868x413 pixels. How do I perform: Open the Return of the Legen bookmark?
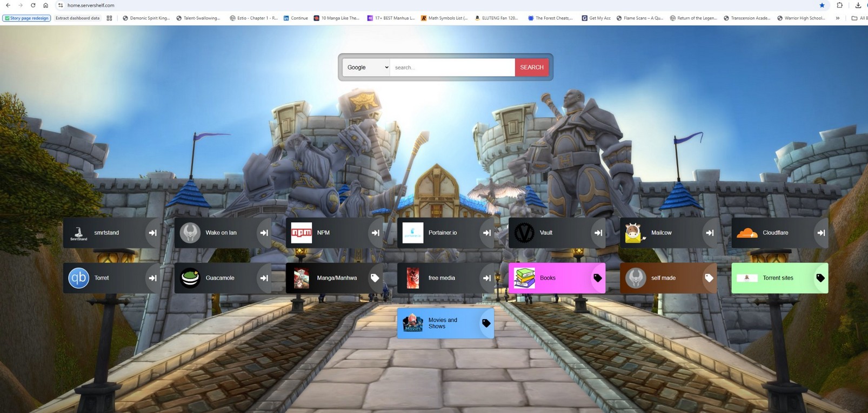[693, 18]
